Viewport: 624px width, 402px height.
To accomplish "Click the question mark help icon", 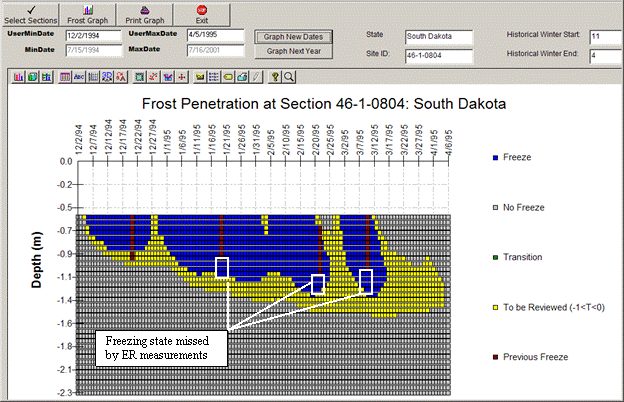I will 274,76.
